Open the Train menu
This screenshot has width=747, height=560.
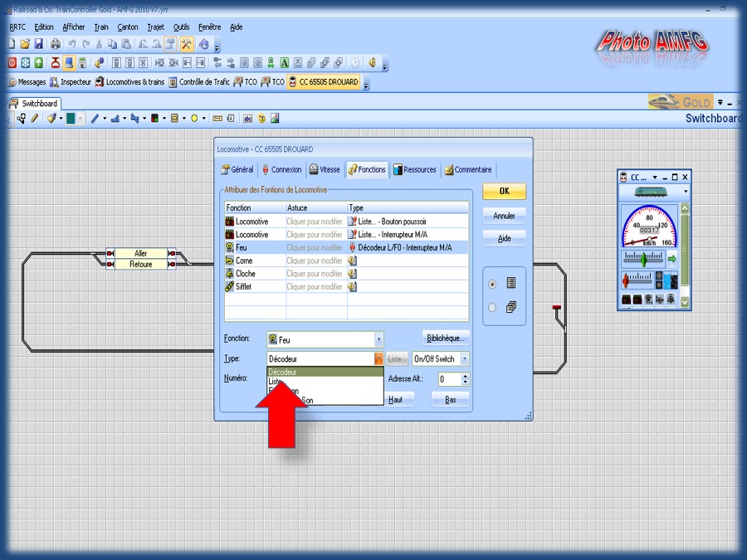[x=101, y=27]
